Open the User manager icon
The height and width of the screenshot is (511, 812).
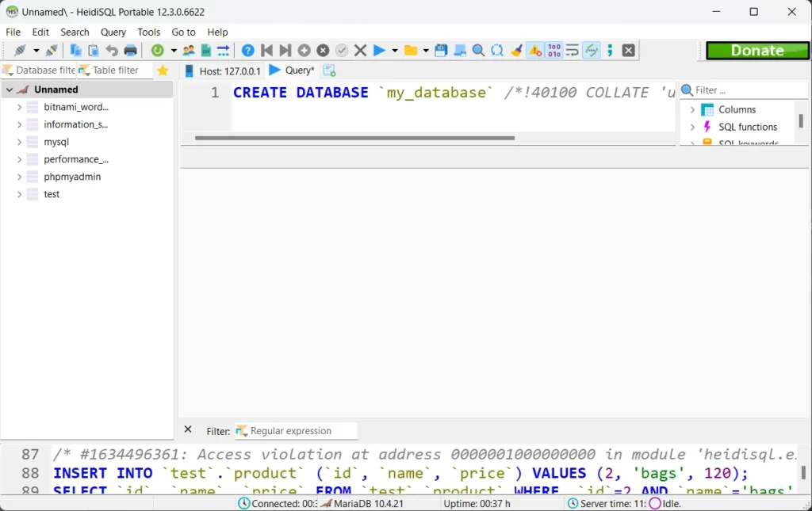189,50
